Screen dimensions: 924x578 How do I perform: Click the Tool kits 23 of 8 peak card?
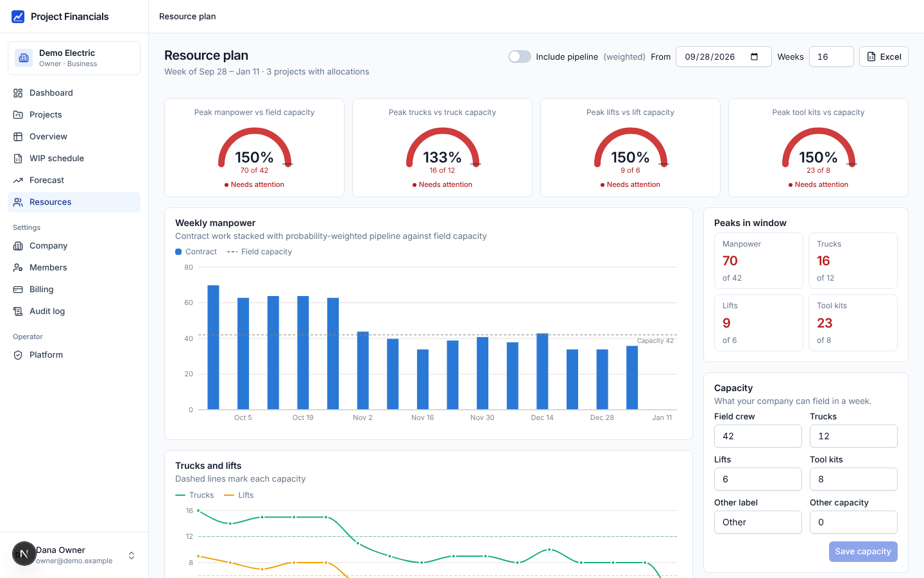click(x=853, y=323)
